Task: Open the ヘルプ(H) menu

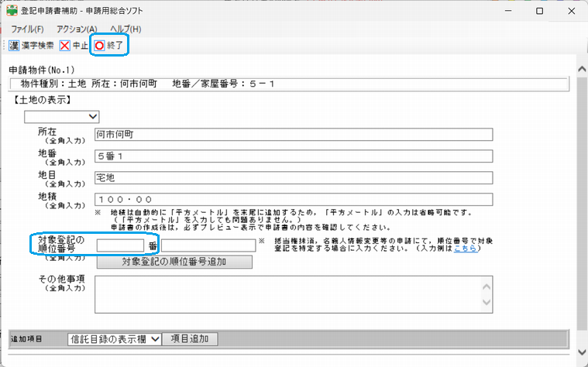Action: (126, 29)
